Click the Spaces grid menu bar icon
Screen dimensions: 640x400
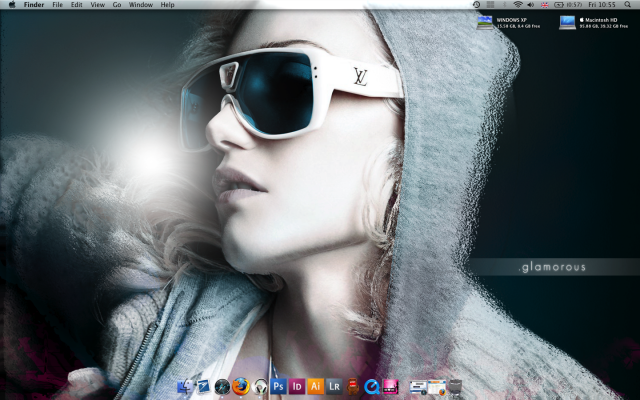490,4
